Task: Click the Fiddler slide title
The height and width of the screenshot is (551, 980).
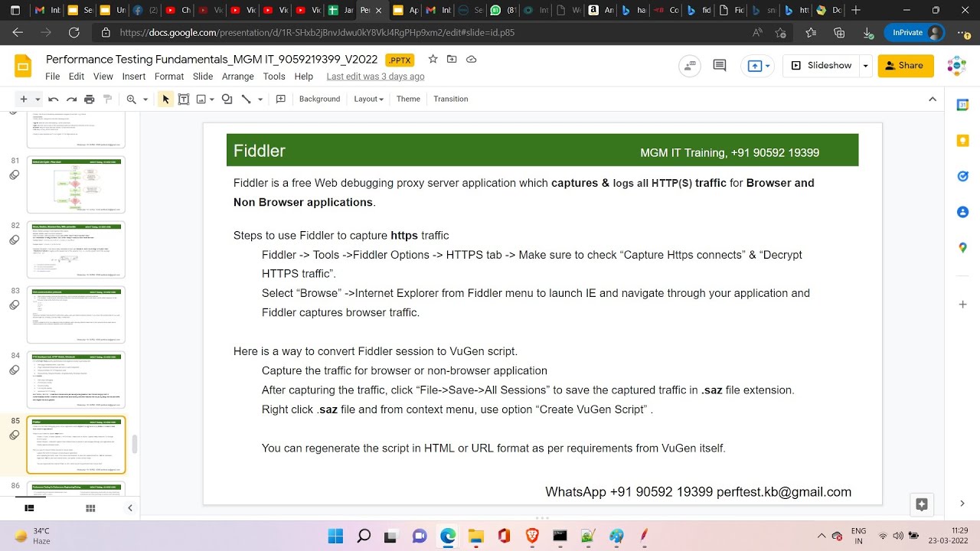Action: point(259,151)
